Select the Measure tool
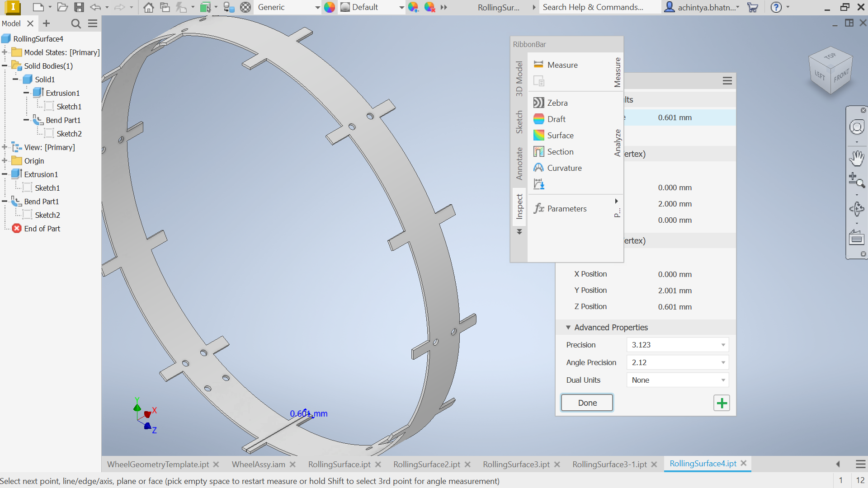Image resolution: width=868 pixels, height=488 pixels. (x=562, y=65)
